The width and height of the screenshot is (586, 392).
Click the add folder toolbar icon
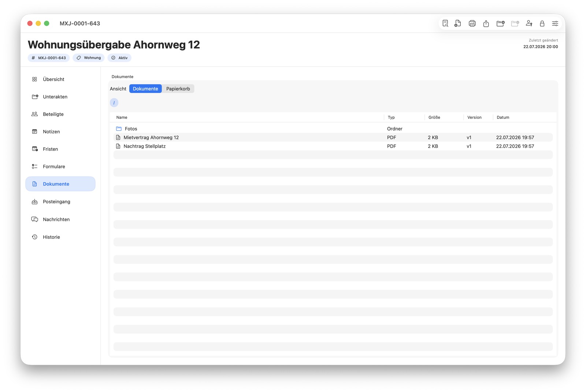[500, 23]
